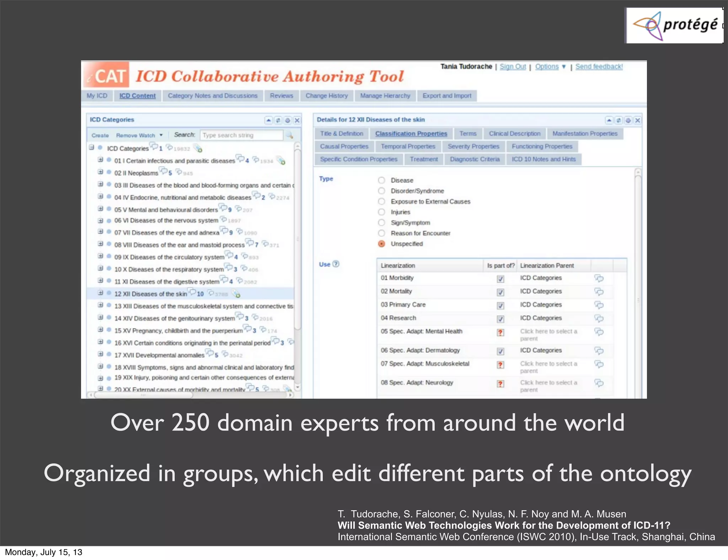Open the Remove Watch dropdown arrow

(x=161, y=135)
